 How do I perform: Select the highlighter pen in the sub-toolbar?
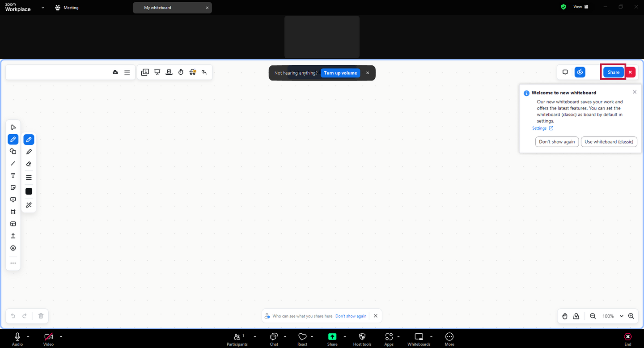pyautogui.click(x=29, y=152)
